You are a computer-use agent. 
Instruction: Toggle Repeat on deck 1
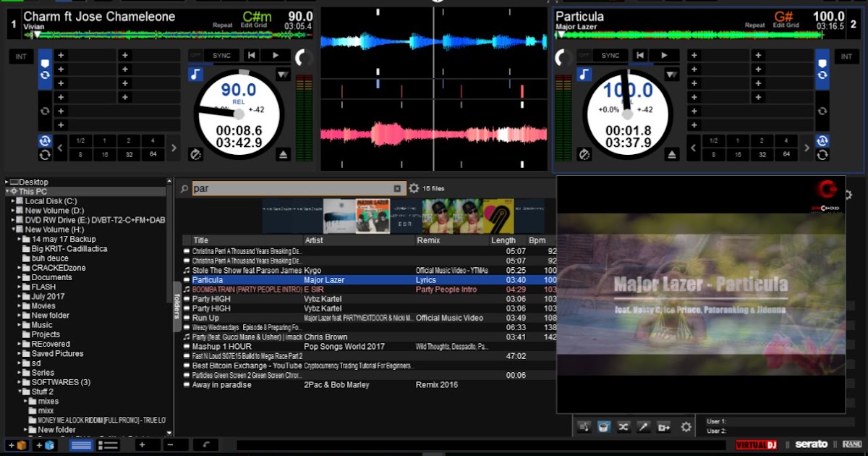223,25
